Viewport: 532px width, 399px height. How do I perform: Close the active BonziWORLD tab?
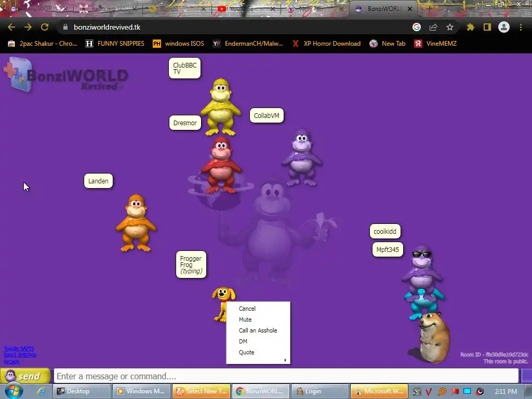(410, 9)
